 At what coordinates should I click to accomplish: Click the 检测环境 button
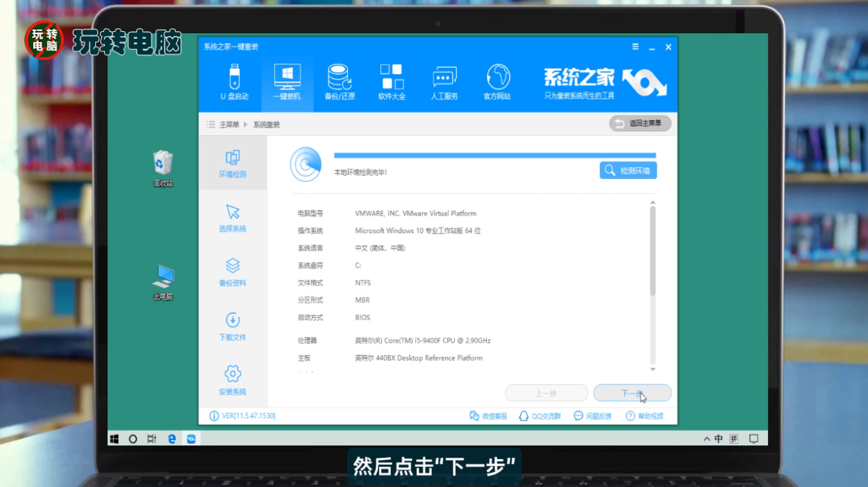coord(628,170)
